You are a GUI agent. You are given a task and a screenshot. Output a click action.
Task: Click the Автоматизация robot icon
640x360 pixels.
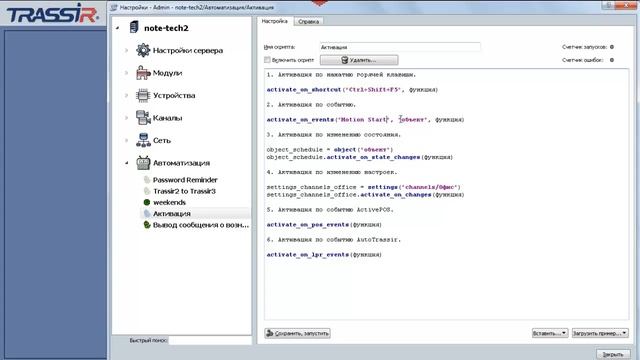(x=143, y=163)
